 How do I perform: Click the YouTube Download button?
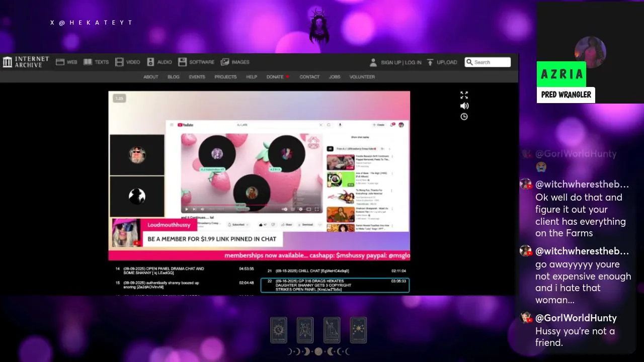pos(306,225)
